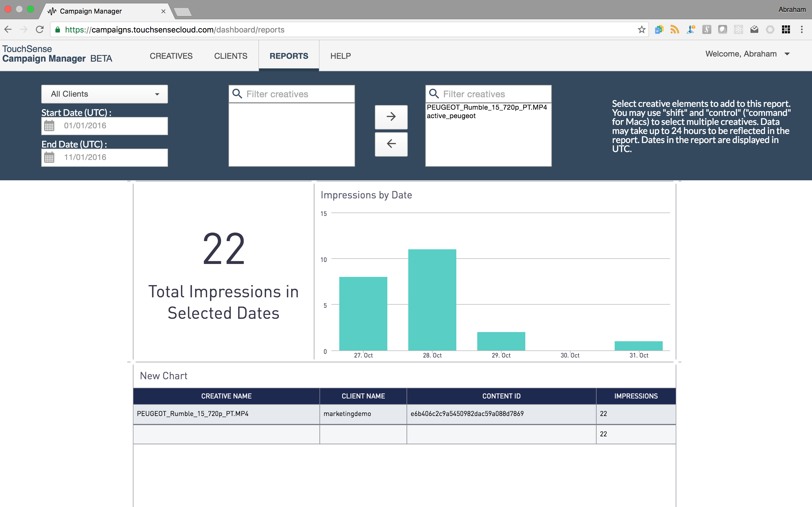
Task: Click the 28. Oct bar in chart
Action: 432,300
